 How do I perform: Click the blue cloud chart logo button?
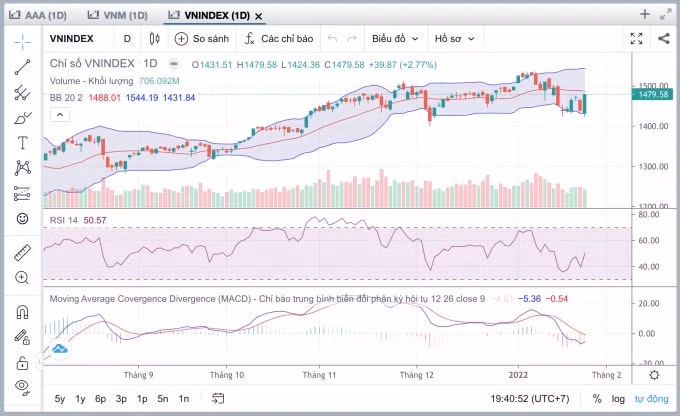60,349
